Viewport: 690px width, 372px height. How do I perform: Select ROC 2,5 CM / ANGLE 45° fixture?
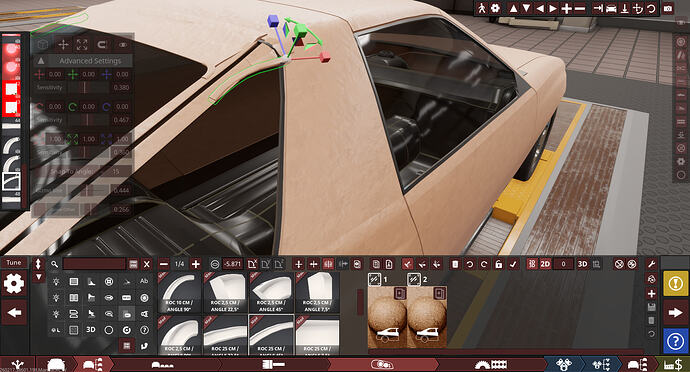pos(271,293)
